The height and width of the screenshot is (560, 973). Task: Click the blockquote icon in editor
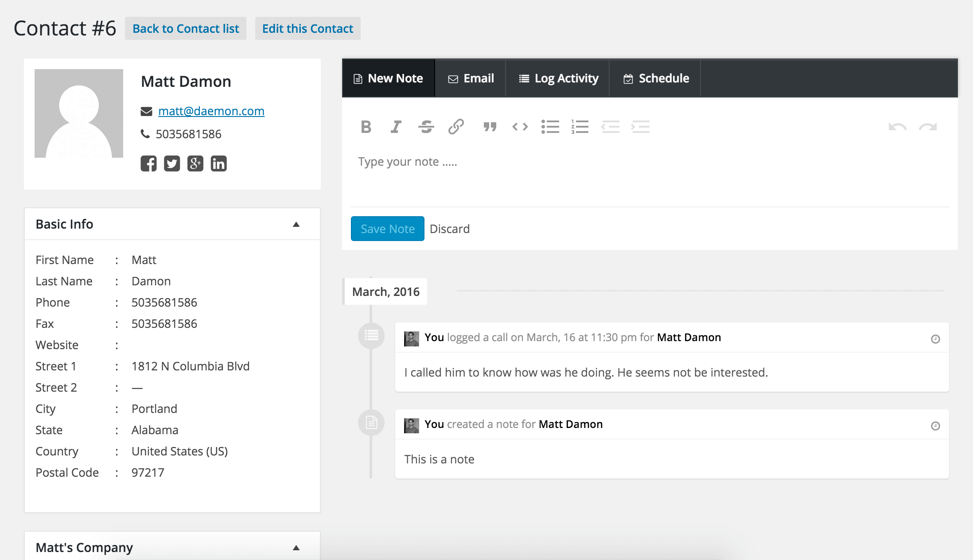(490, 127)
